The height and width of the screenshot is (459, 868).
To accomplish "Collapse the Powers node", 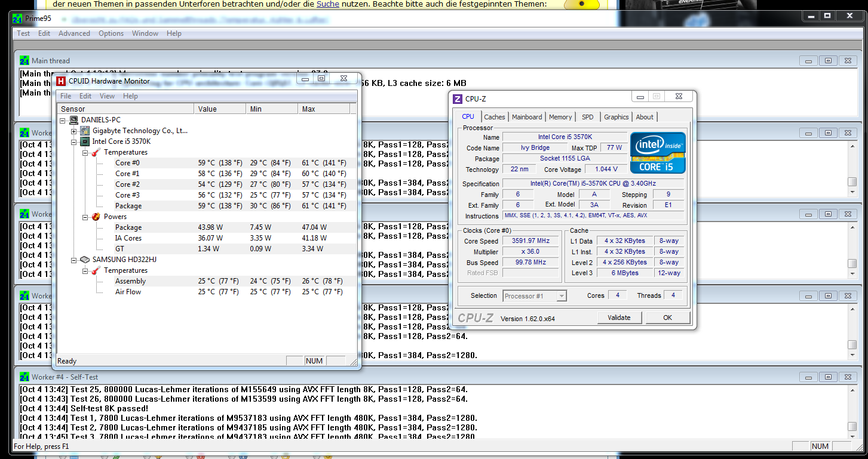I will (x=85, y=217).
